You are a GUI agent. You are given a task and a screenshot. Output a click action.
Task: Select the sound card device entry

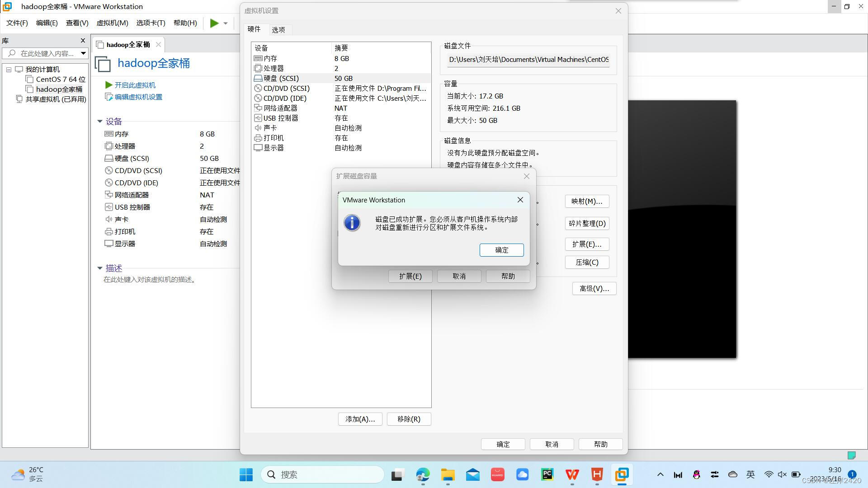click(270, 128)
